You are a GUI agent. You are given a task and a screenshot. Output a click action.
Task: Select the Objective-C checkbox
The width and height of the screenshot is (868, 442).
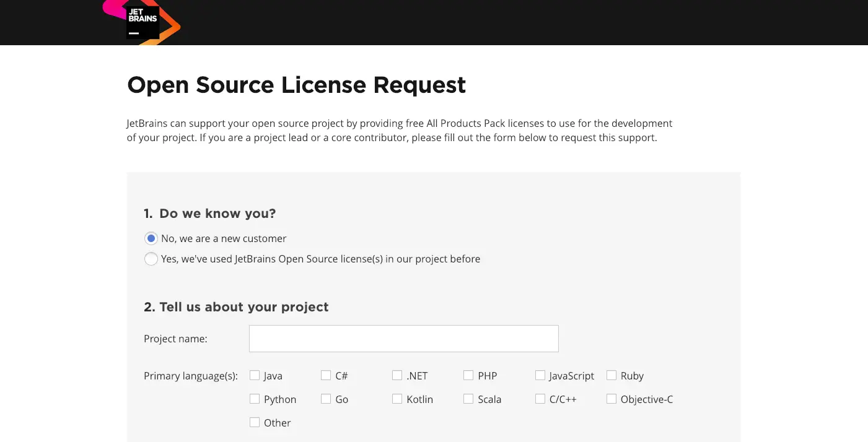(x=612, y=399)
